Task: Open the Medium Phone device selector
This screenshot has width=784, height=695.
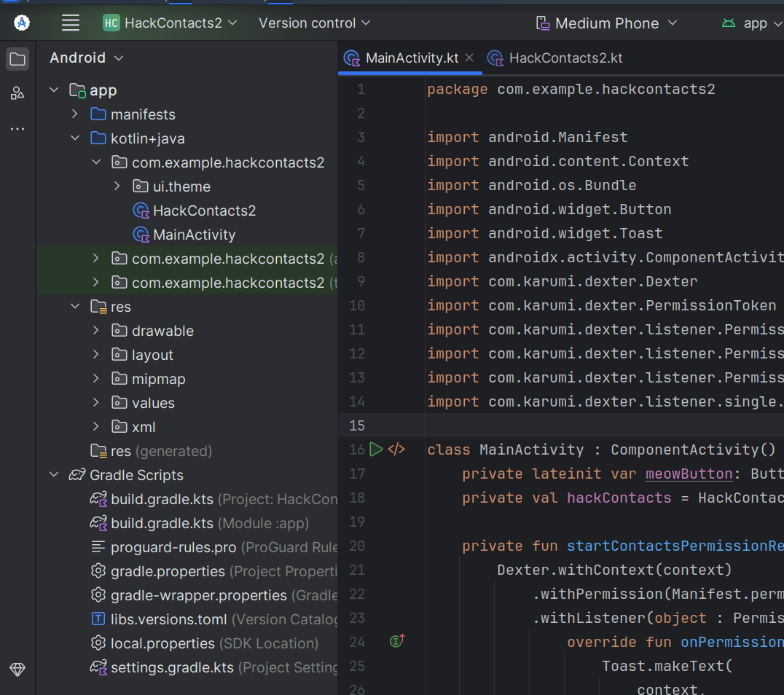Action: (x=606, y=23)
